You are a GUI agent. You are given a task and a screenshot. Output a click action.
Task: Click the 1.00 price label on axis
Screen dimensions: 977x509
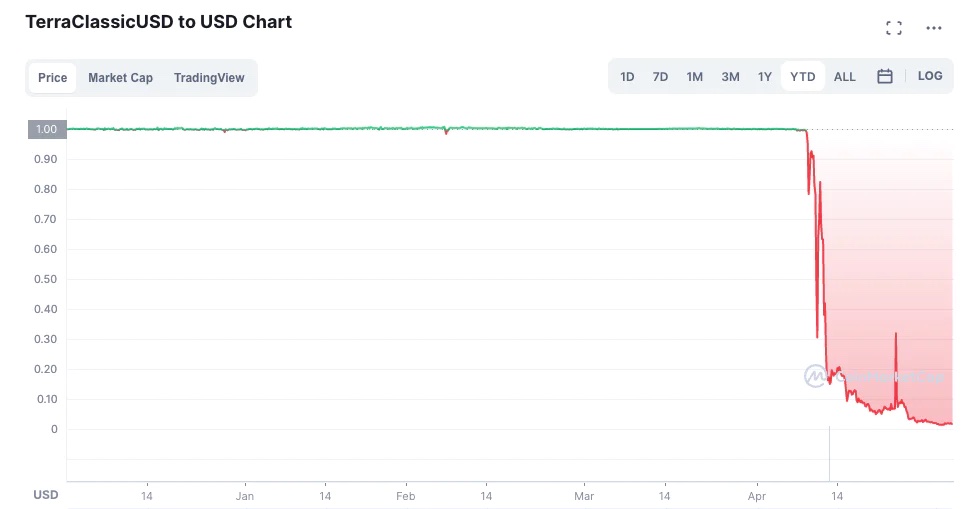click(x=46, y=129)
